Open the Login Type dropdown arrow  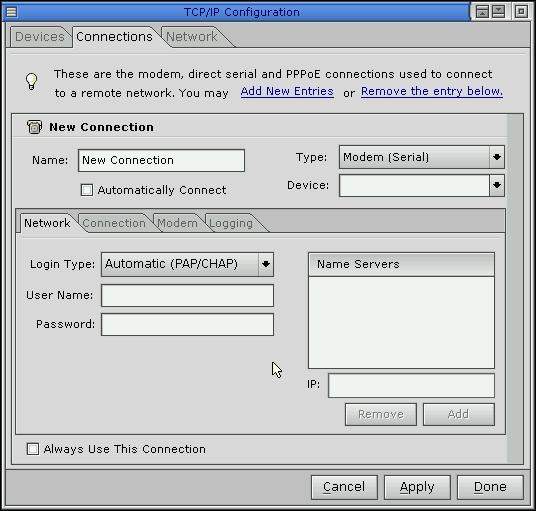tap(266, 264)
